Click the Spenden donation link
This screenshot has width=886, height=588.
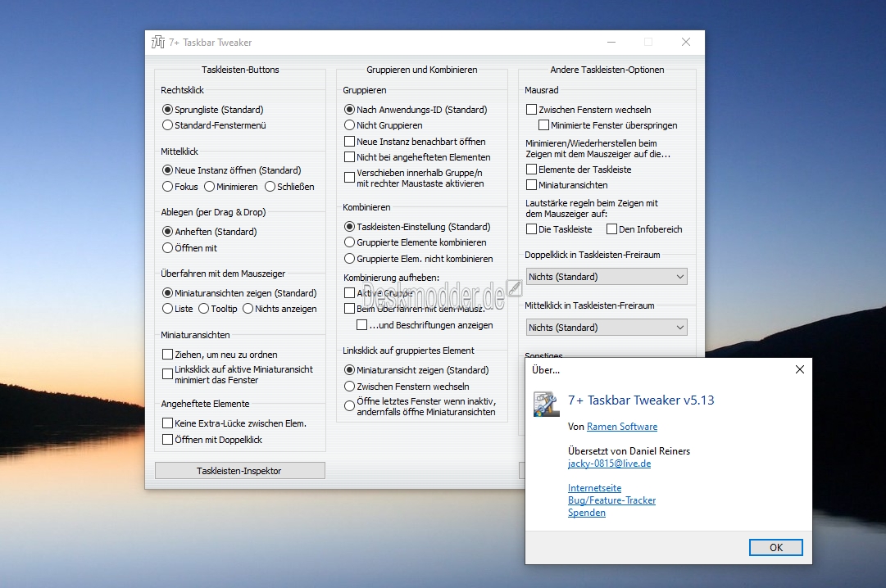point(587,513)
